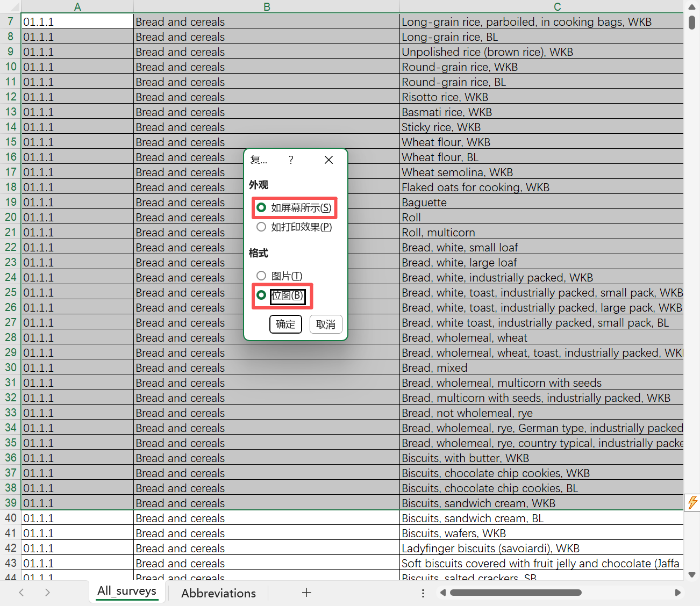Screen dimensions: 700x606
Task: Click the 'Sticky rice, WKB' cell
Action: [x=541, y=127]
